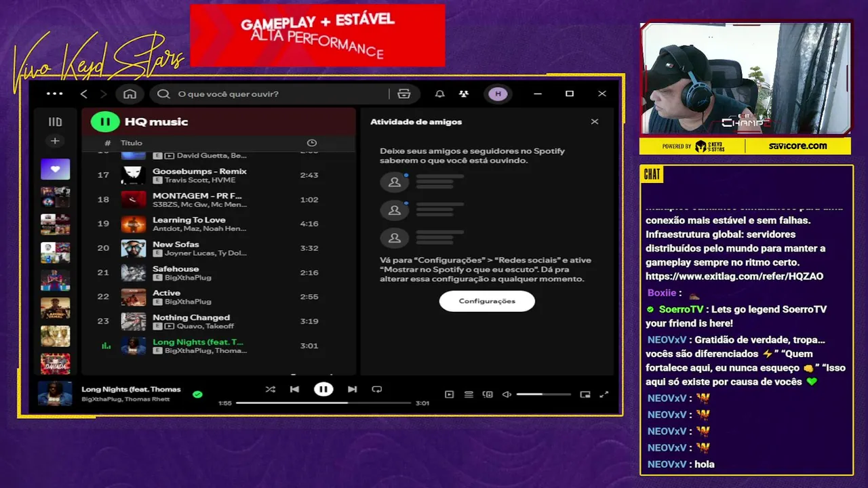Select the track 'New Sofas'

click(x=176, y=245)
